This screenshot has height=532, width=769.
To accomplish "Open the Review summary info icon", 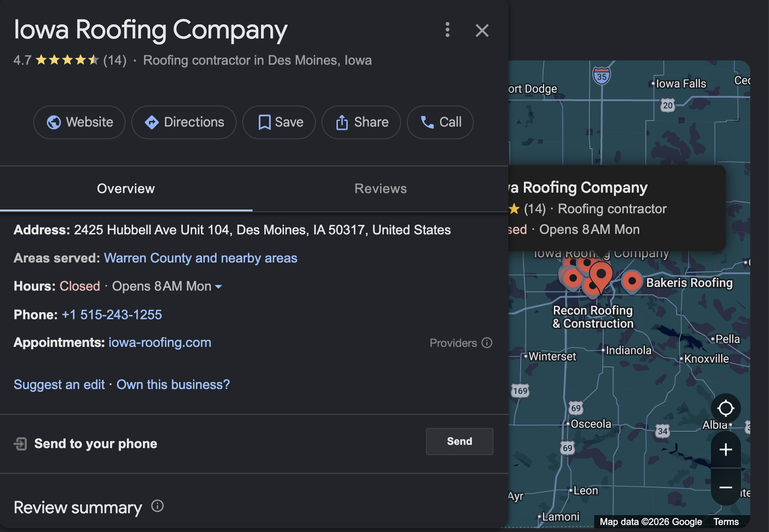I will (157, 506).
